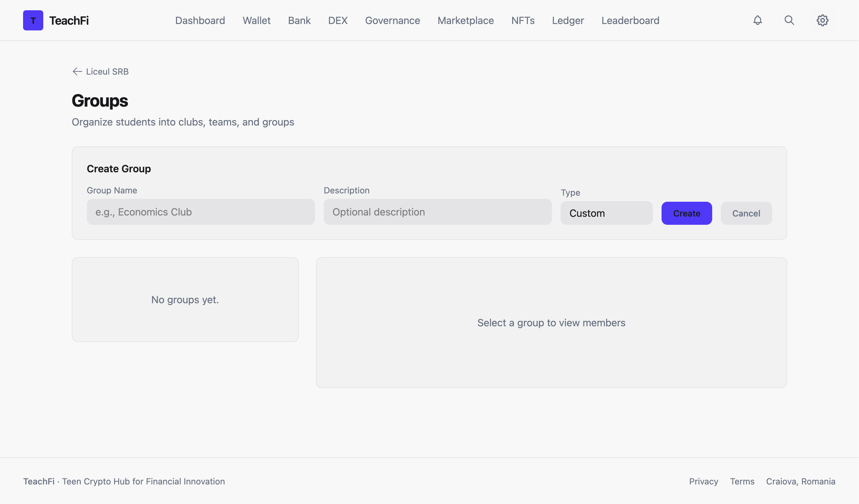859x504 pixels.
Task: Open the Ledger section
Action: [568, 20]
